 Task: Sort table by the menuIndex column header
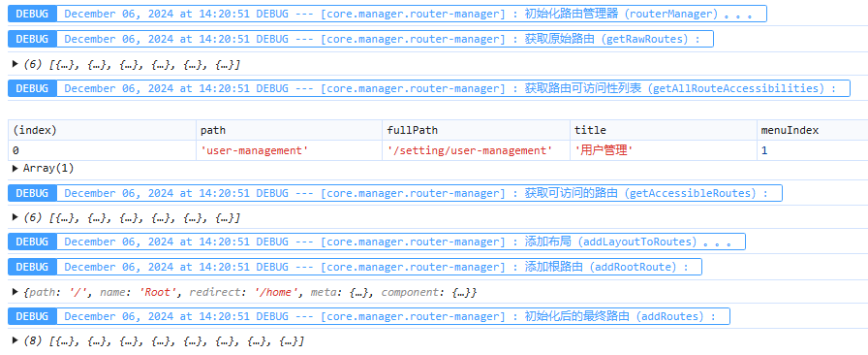click(812, 130)
